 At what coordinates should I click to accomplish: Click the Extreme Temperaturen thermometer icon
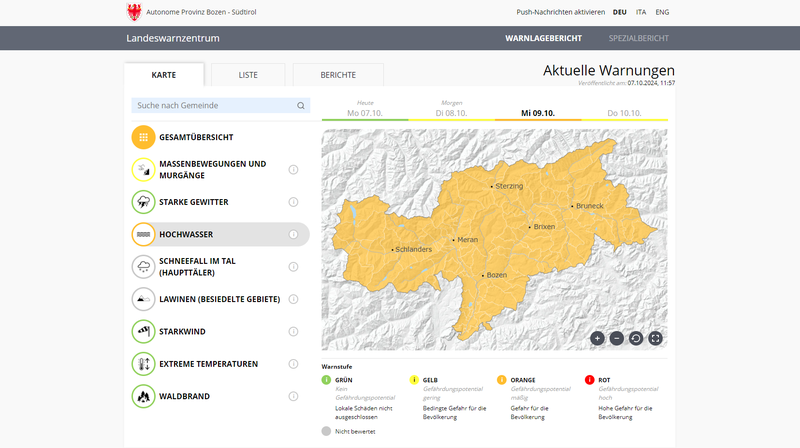coord(144,364)
